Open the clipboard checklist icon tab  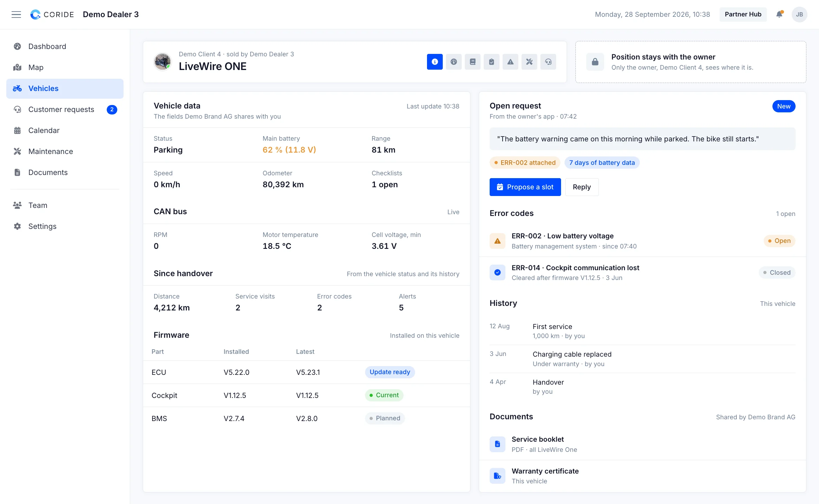pyautogui.click(x=491, y=62)
